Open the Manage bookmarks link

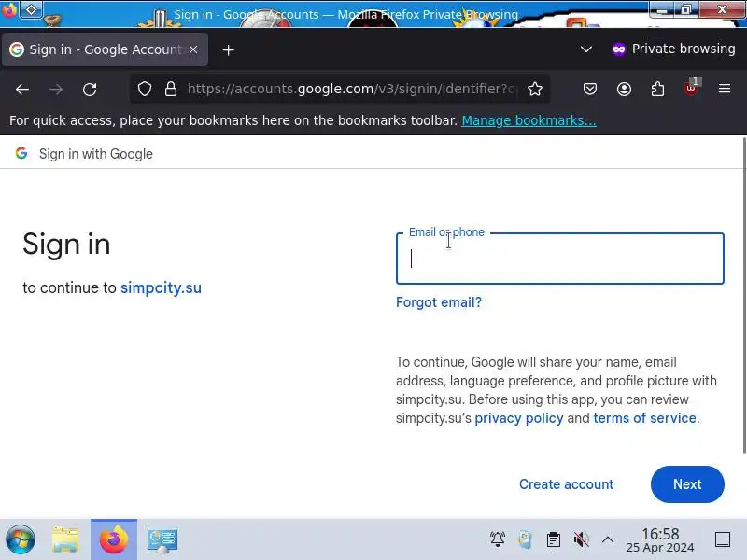(x=529, y=120)
